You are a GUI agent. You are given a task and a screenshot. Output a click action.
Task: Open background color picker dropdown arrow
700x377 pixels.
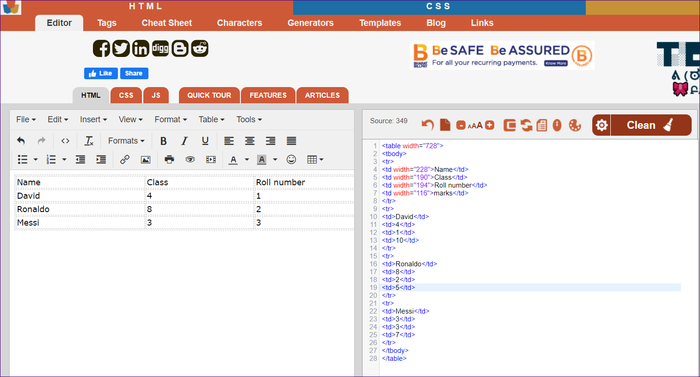(x=275, y=159)
